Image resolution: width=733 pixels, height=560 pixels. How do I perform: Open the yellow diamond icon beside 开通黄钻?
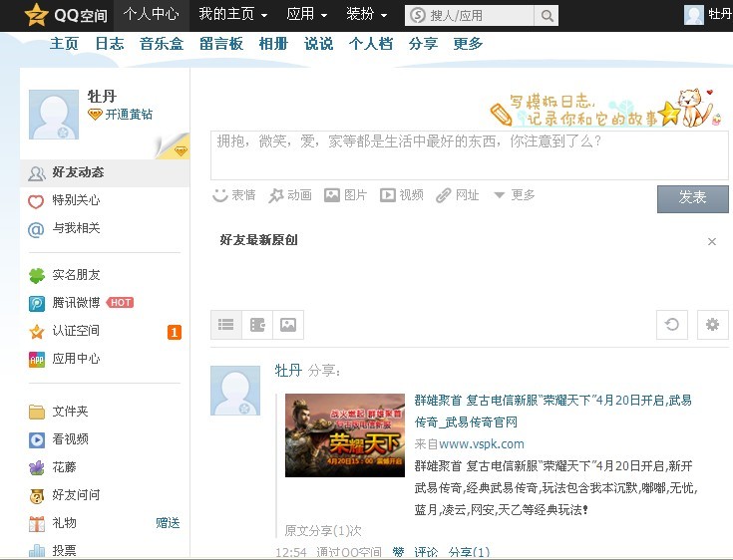click(95, 114)
